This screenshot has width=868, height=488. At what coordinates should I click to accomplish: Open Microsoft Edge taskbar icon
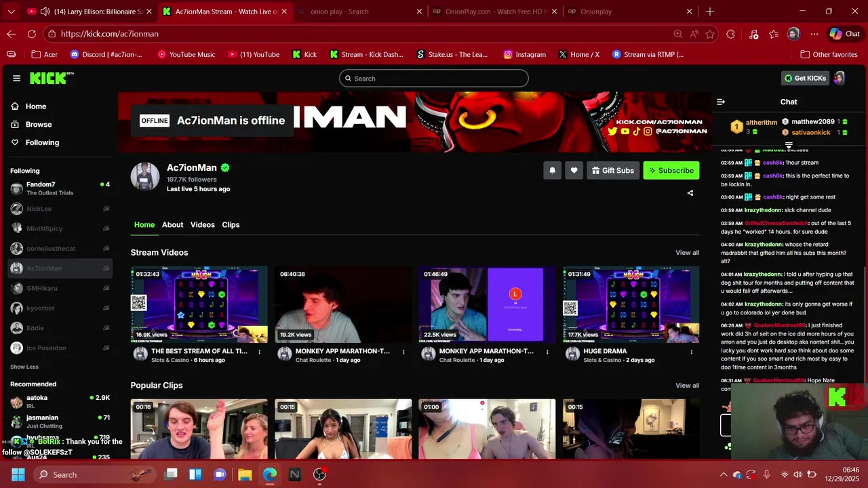click(270, 474)
